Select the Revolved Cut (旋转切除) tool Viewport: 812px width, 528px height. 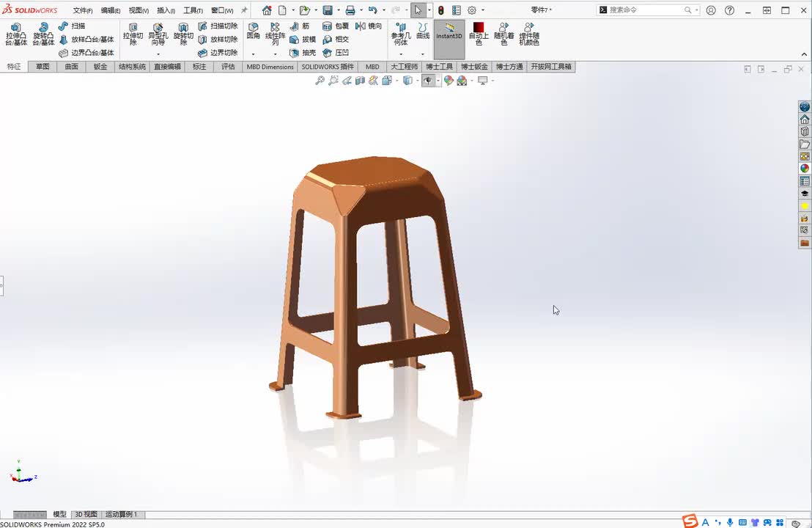[183, 34]
